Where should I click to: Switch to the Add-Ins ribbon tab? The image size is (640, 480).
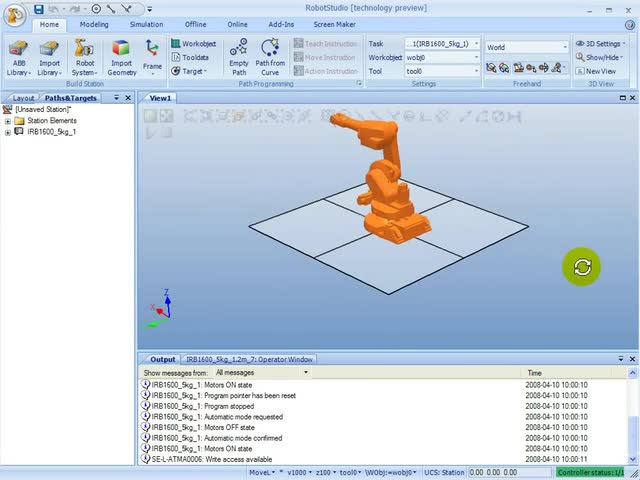pos(281,24)
